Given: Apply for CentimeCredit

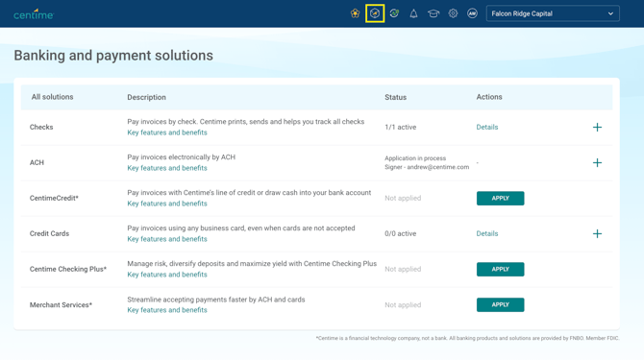Looking at the screenshot, I should [x=500, y=198].
